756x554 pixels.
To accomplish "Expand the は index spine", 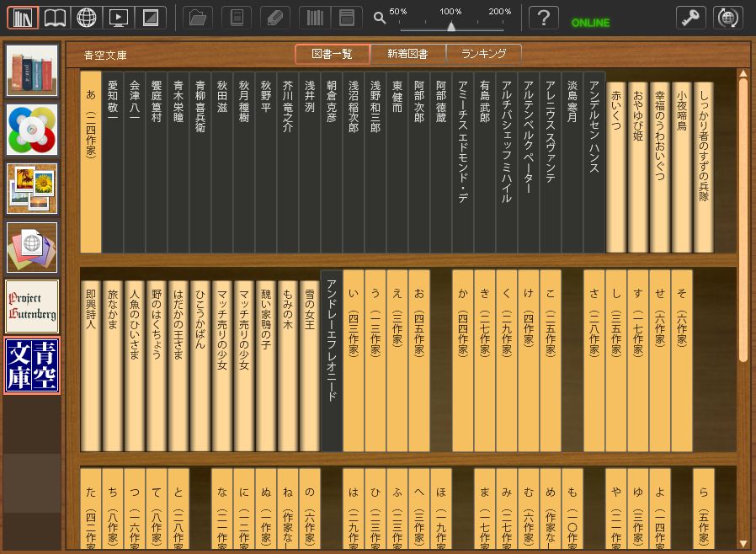I will pos(354,509).
